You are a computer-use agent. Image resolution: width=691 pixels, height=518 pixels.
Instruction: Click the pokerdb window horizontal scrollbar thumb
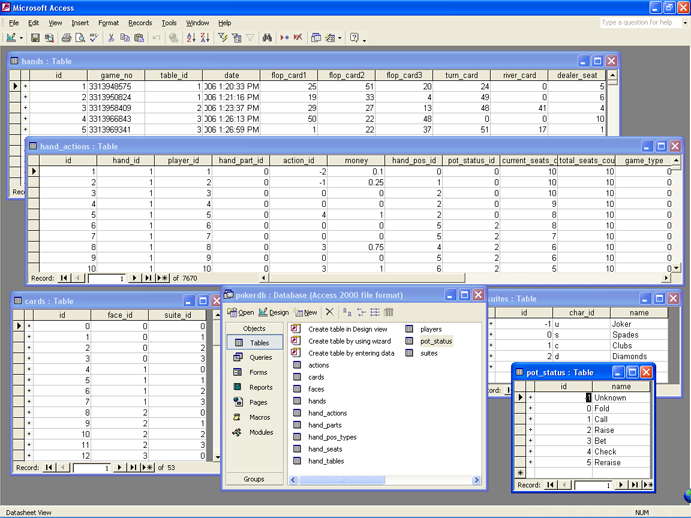point(342,480)
